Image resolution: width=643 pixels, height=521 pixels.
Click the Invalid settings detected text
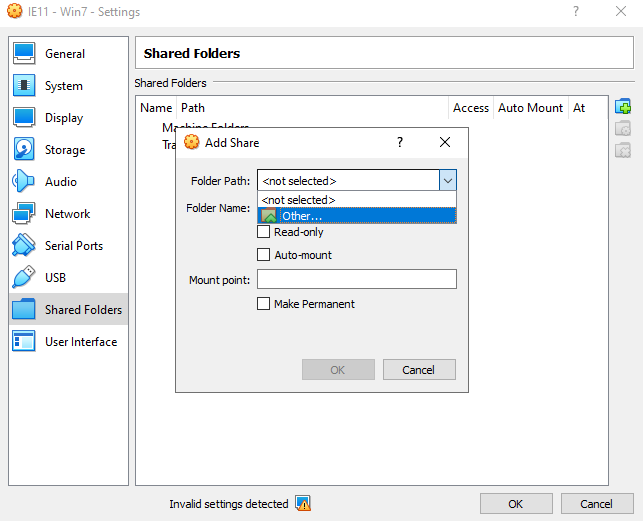point(228,504)
